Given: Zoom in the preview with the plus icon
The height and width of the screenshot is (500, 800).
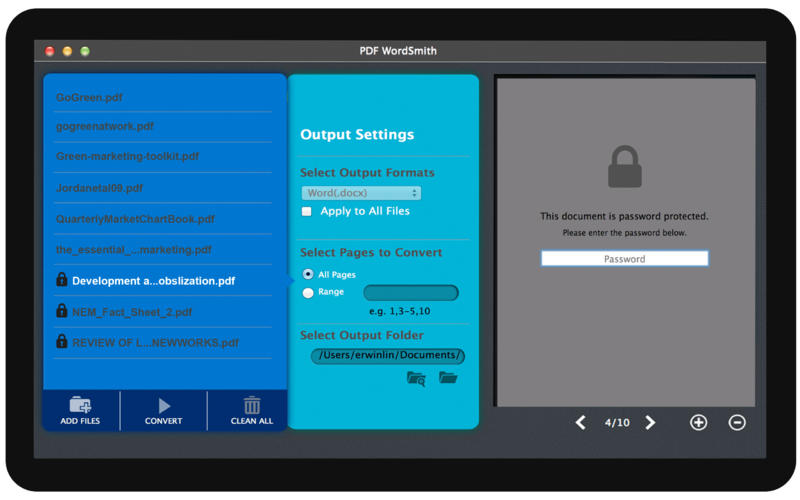Looking at the screenshot, I should pos(698,422).
